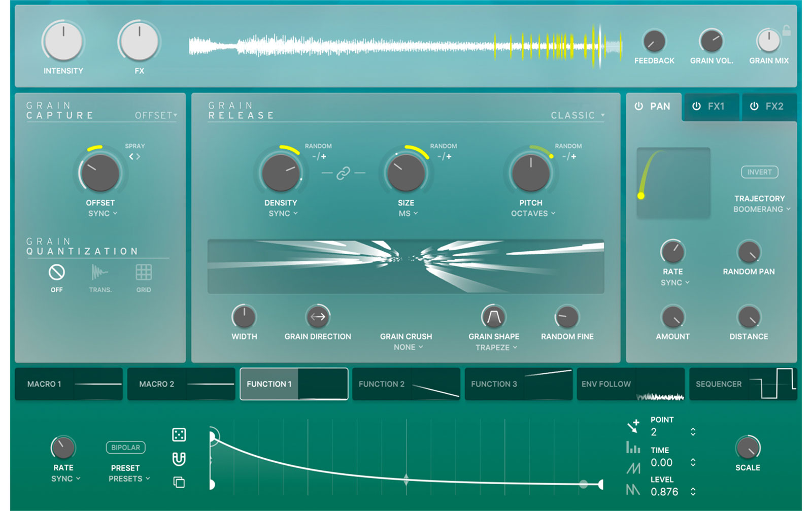The height and width of the screenshot is (511, 812).
Task: Select the Off grain quantization icon
Action: click(56, 272)
